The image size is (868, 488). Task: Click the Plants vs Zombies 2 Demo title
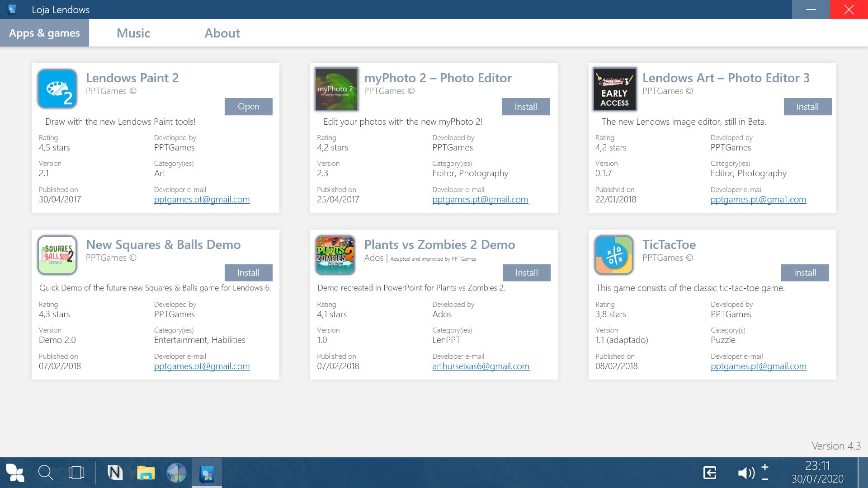(439, 244)
